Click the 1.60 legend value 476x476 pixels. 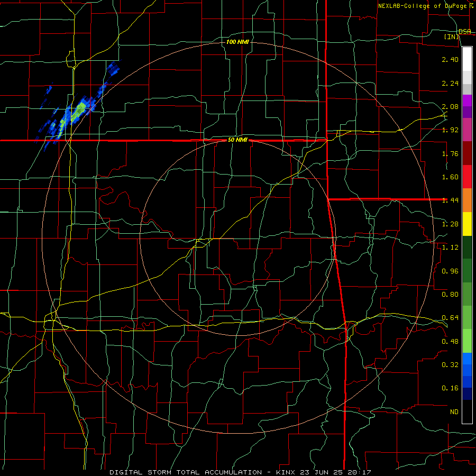click(450, 177)
